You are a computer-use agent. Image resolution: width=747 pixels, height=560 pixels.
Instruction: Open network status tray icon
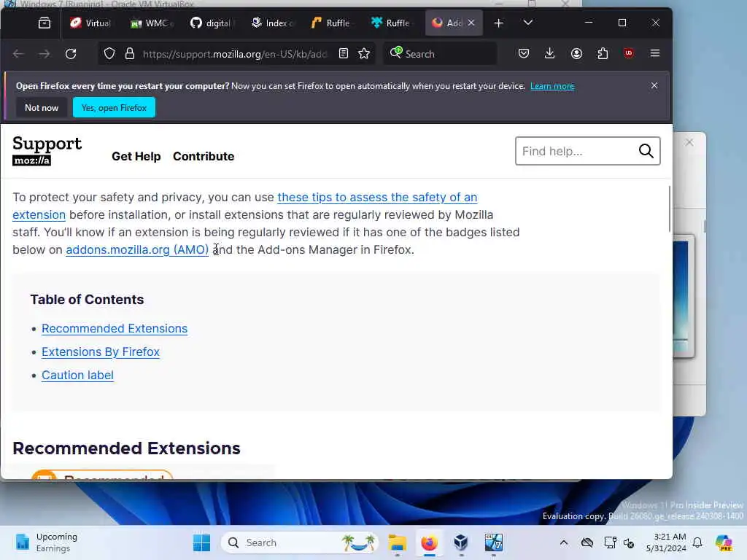click(610, 542)
